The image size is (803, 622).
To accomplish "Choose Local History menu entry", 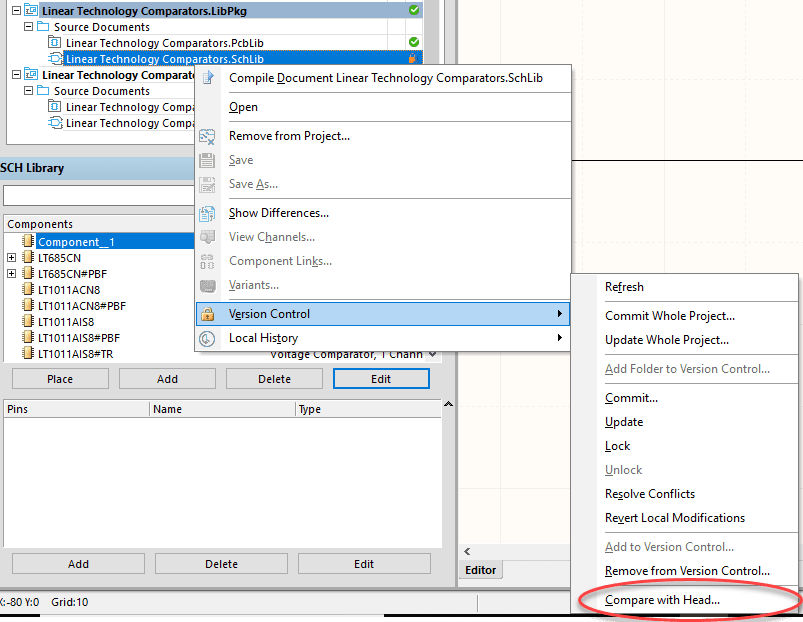I will [x=263, y=338].
